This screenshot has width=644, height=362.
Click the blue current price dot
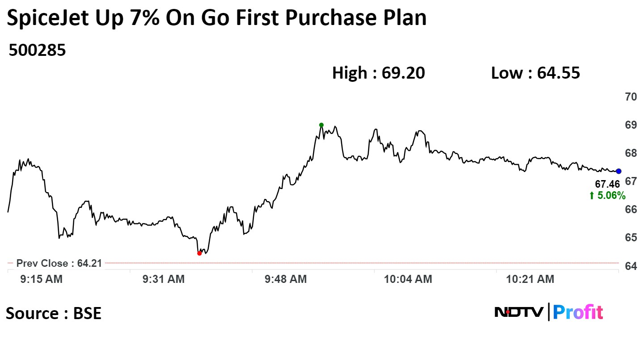point(619,171)
